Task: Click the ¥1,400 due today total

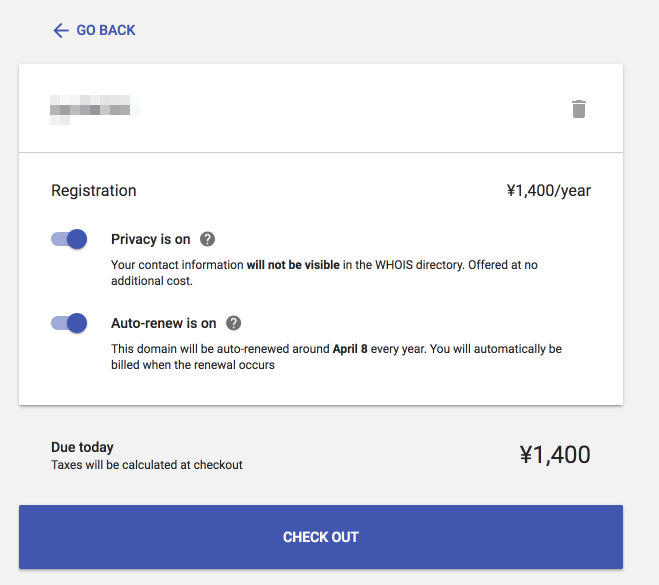Action: pos(555,455)
